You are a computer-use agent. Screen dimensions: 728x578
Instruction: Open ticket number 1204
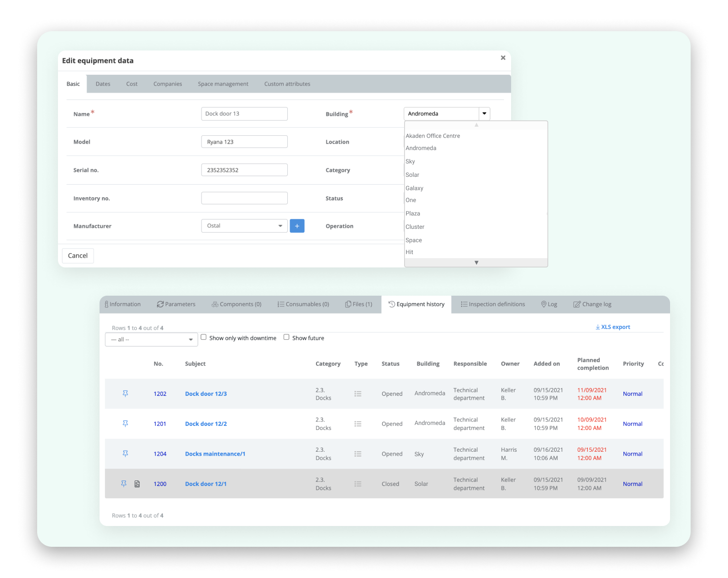(160, 454)
